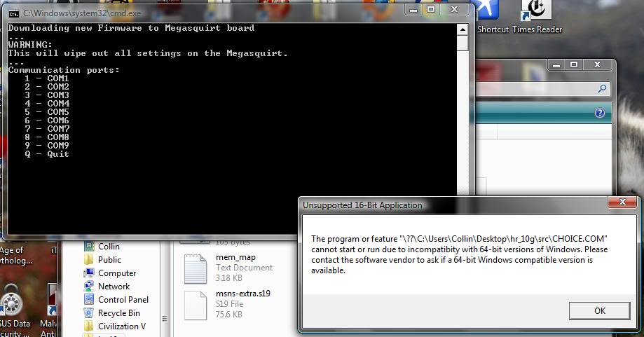The width and height of the screenshot is (644, 337).
Task: Click the COM1 option line in console
Action: (x=46, y=78)
